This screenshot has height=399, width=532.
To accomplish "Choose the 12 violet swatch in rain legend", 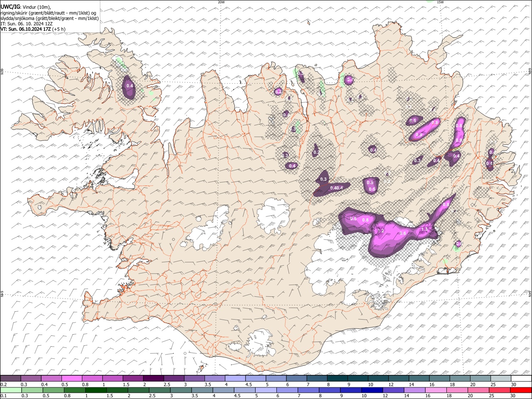I will click(393, 390).
